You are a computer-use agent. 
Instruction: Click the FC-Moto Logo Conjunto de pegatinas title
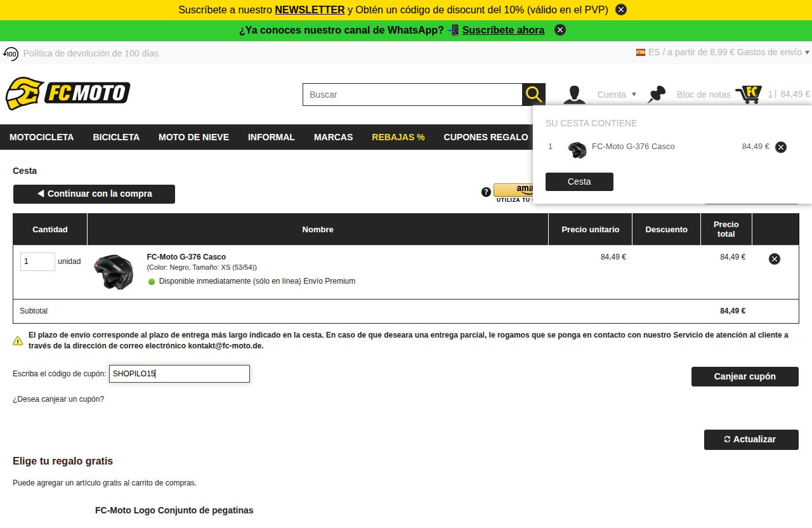(174, 510)
